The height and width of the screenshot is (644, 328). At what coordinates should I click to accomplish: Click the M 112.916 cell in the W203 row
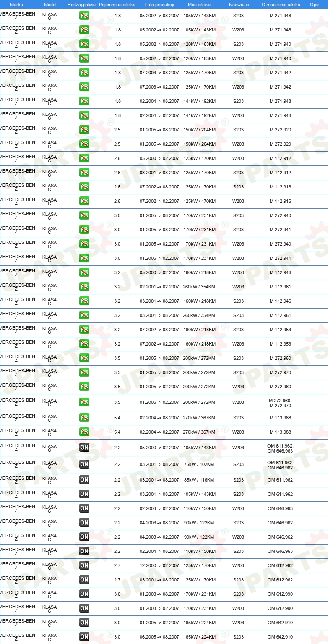click(280, 201)
